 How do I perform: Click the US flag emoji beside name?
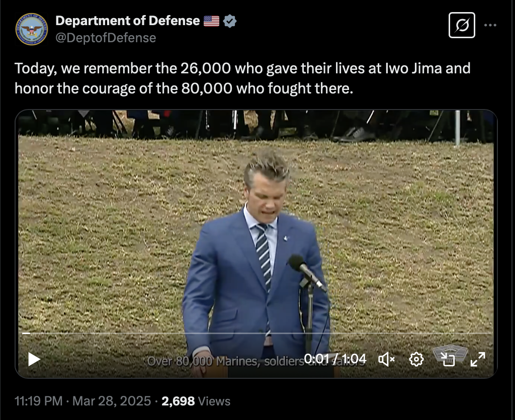pyautogui.click(x=212, y=21)
